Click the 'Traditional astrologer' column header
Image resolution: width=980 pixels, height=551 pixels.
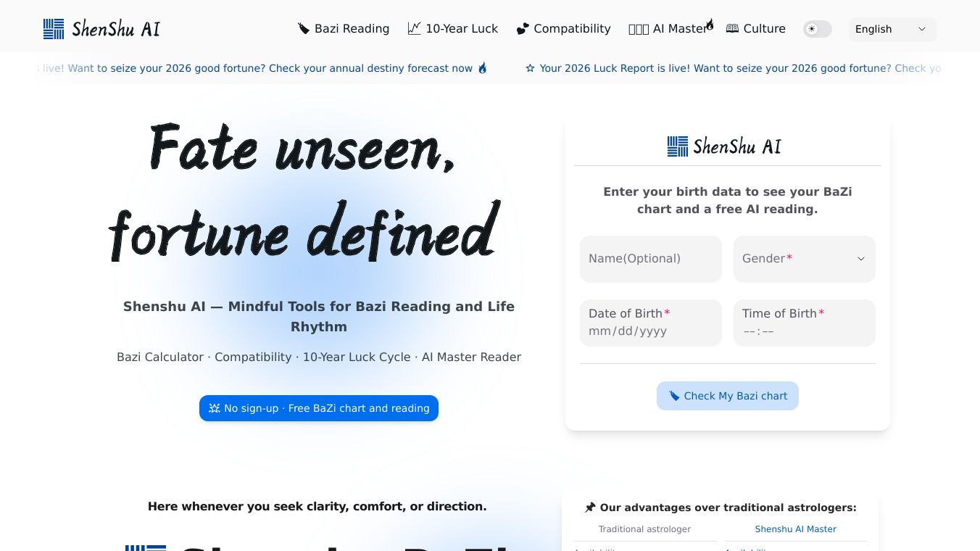[645, 529]
